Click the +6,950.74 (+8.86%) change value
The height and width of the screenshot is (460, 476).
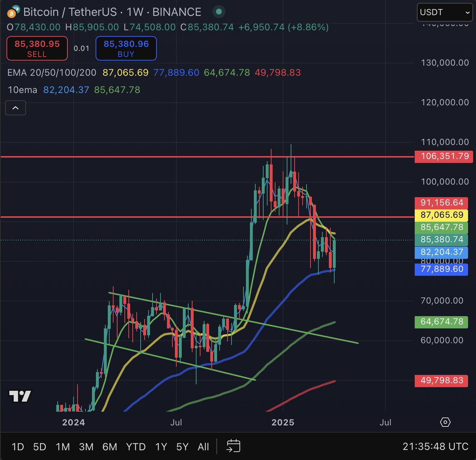[283, 27]
